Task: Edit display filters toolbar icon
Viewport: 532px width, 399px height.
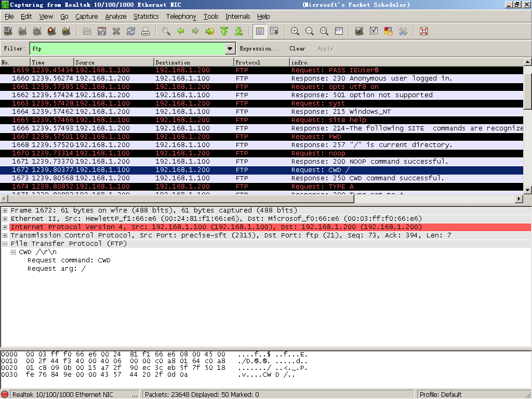Action: [x=374, y=31]
